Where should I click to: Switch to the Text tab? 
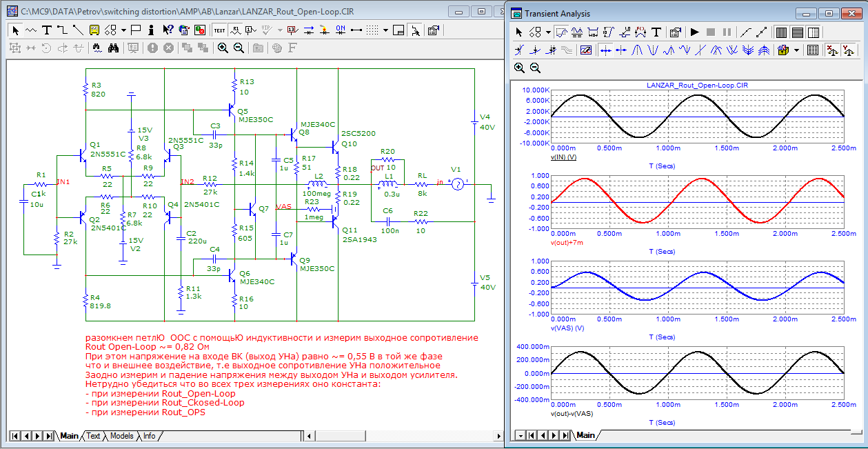point(93,436)
